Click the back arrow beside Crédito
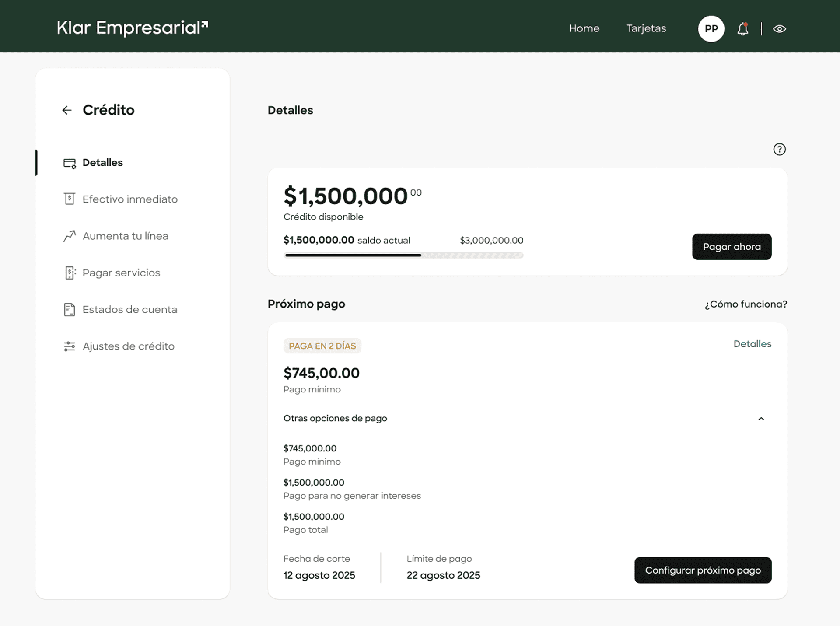 coord(67,110)
